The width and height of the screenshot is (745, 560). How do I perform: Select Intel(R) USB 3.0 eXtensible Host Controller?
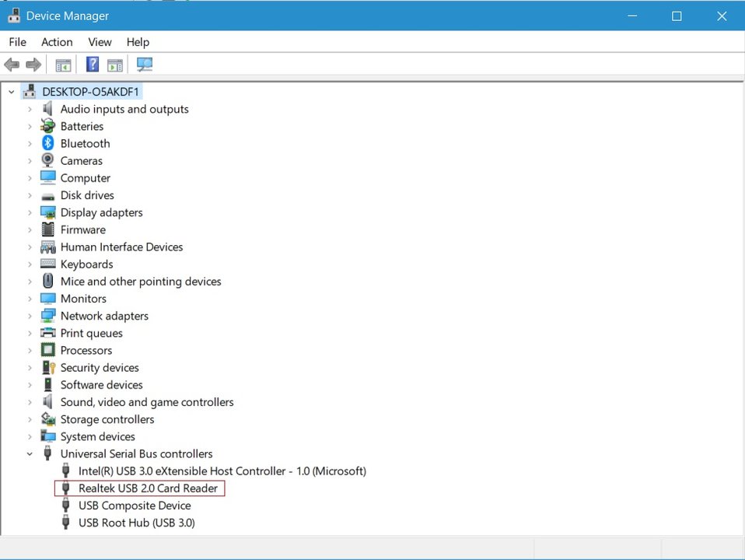[222, 471]
